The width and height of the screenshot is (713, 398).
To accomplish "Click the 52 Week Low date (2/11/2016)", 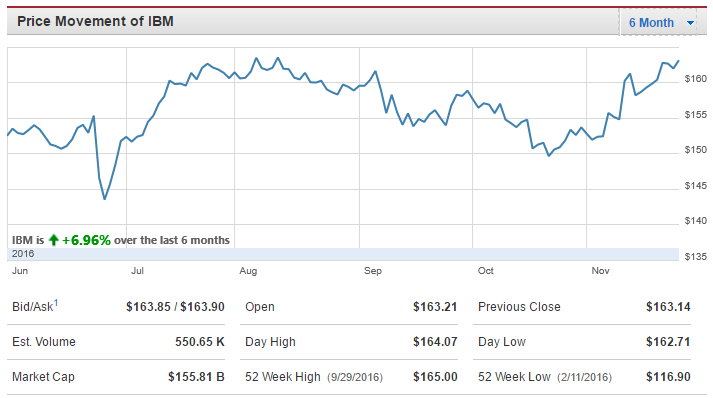I will [584, 377].
